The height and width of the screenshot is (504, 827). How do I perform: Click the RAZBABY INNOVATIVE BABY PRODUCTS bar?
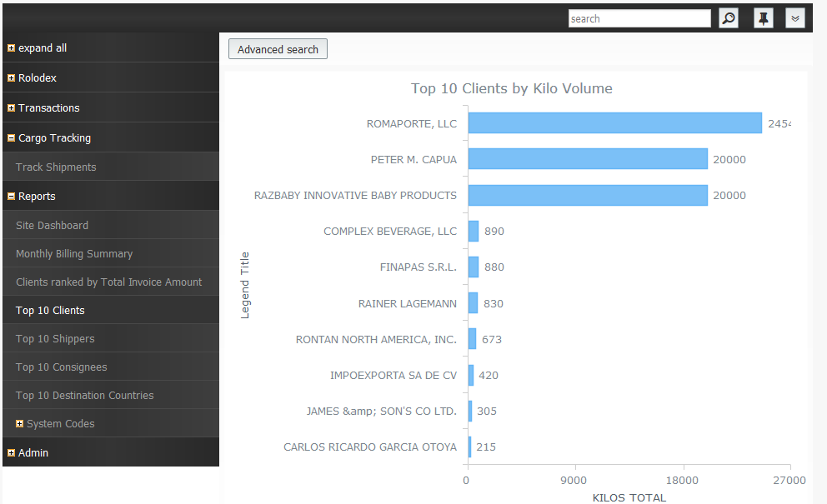(x=588, y=195)
